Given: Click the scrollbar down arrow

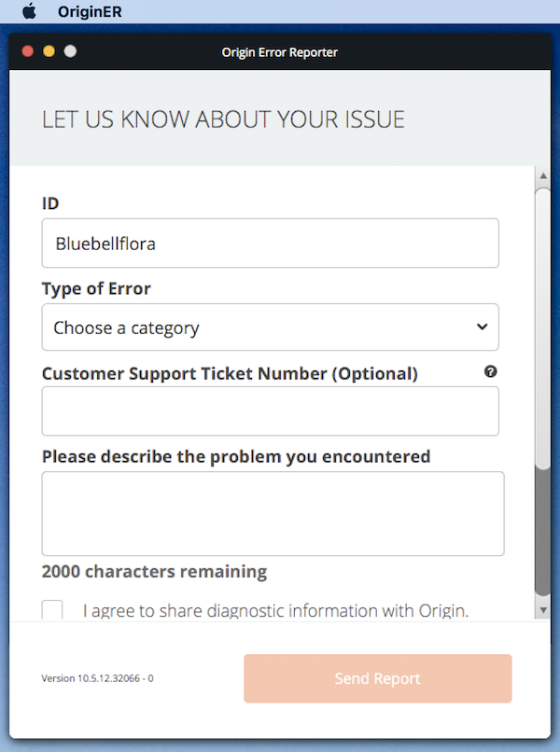Looking at the screenshot, I should tap(542, 609).
